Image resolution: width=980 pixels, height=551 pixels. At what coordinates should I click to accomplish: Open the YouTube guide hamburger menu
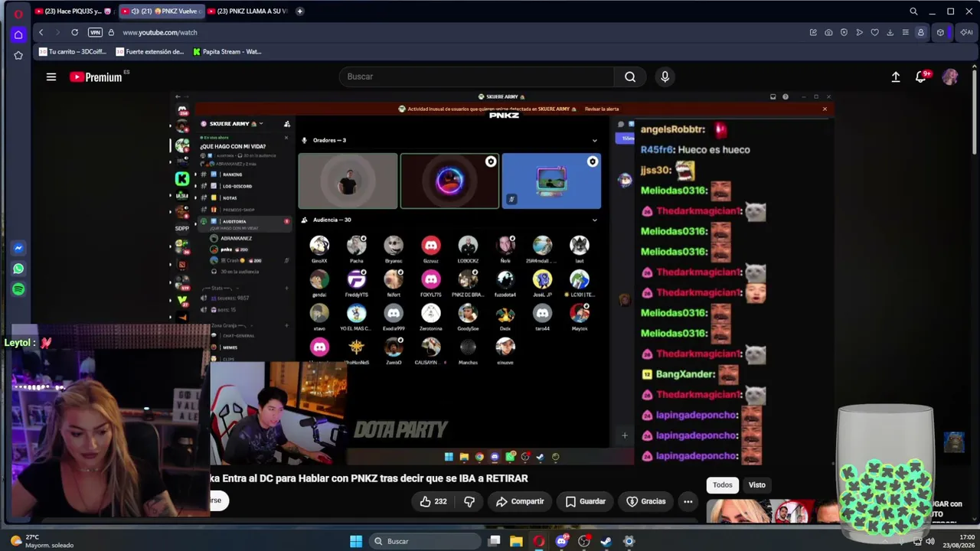coord(51,77)
